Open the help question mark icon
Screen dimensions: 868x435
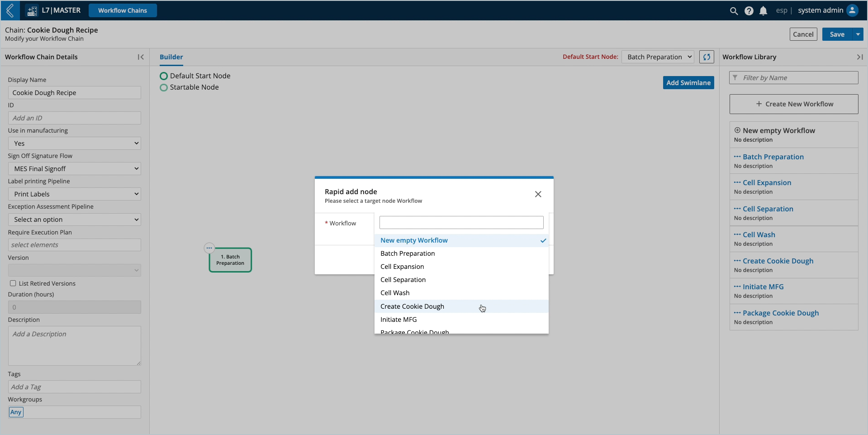749,11
